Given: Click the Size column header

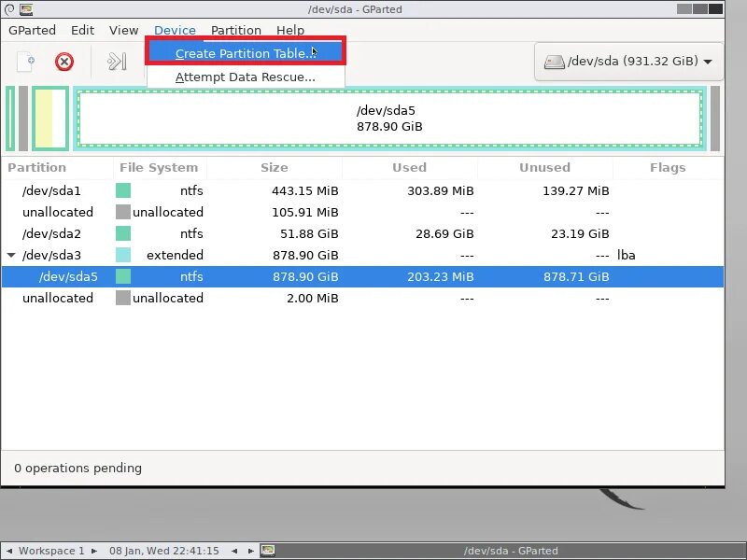Looking at the screenshot, I should [x=275, y=168].
